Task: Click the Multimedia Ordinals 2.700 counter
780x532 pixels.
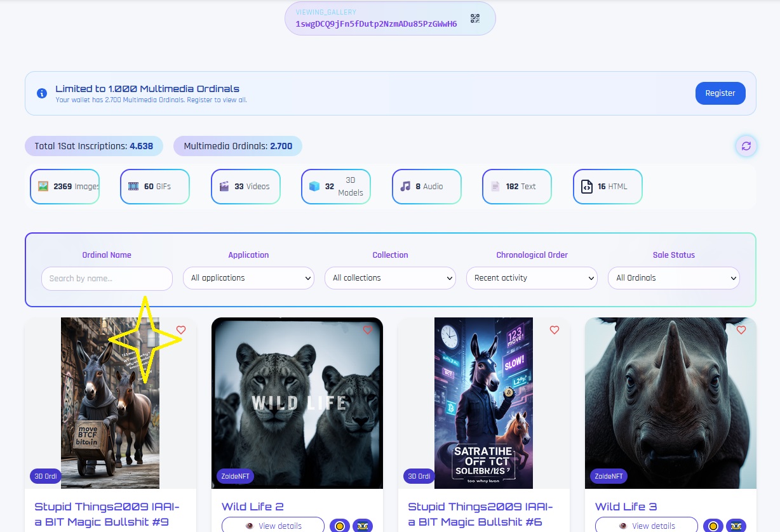Action: point(238,146)
